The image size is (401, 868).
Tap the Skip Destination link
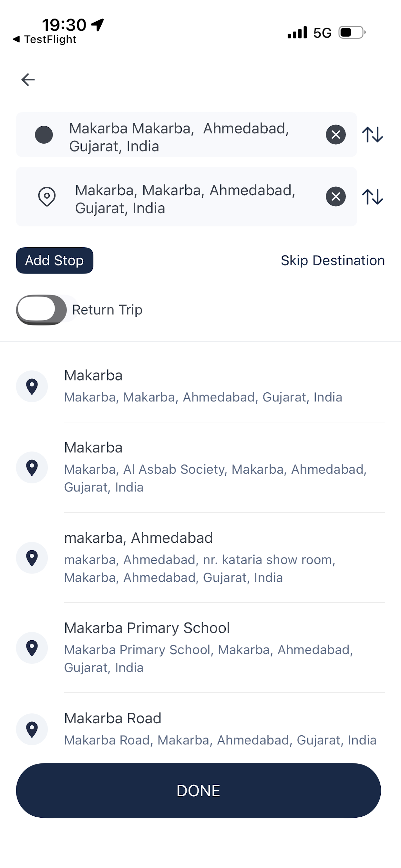pos(333,261)
